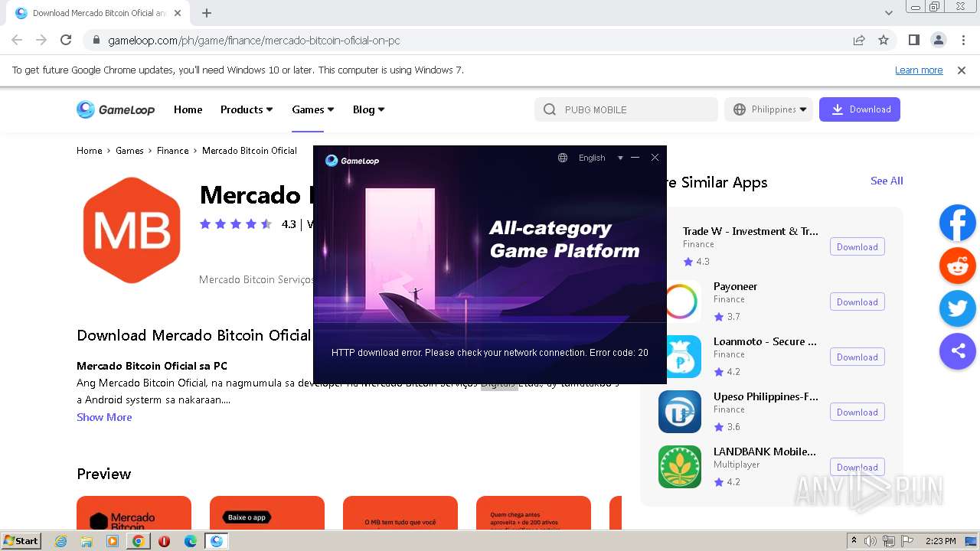Click the purple Download button in header
This screenshot has height=551, width=980.
[x=860, y=109]
